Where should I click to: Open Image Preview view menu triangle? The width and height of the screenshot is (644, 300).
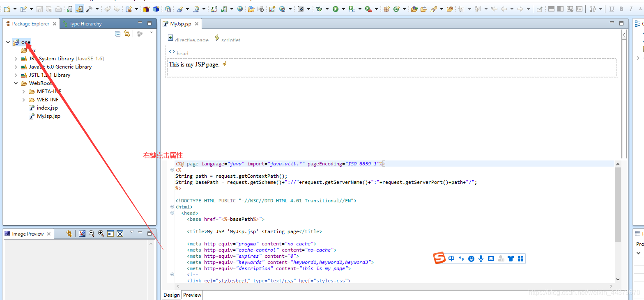click(x=132, y=232)
